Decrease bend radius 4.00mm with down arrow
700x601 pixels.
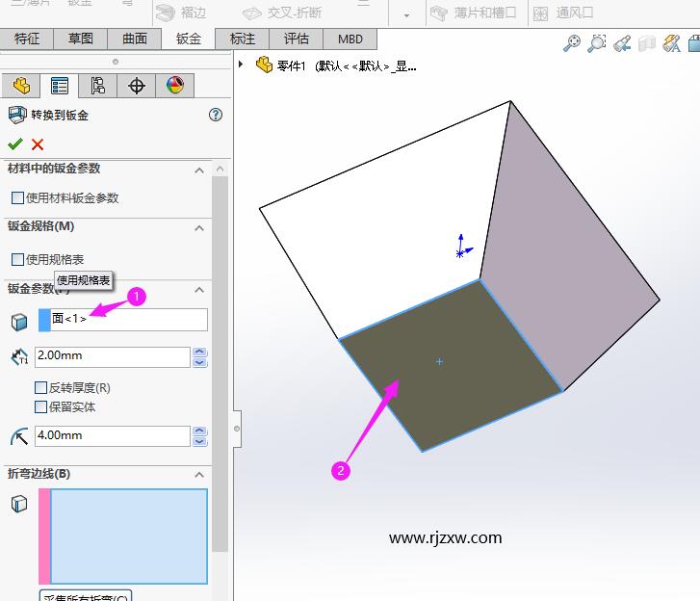pos(199,441)
